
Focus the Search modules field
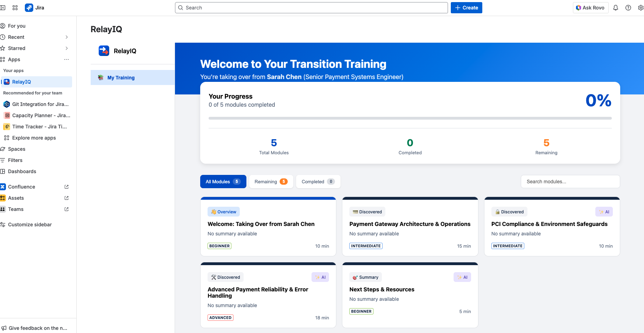pos(570,182)
